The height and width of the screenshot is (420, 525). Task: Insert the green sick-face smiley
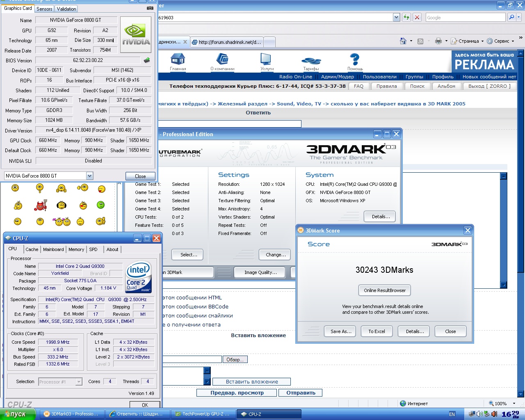pos(101,205)
